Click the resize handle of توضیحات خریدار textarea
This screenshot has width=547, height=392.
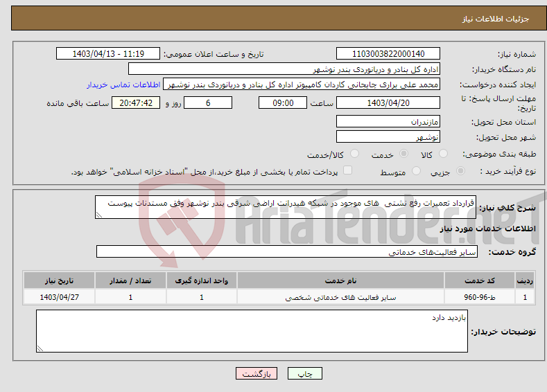tap(40, 348)
